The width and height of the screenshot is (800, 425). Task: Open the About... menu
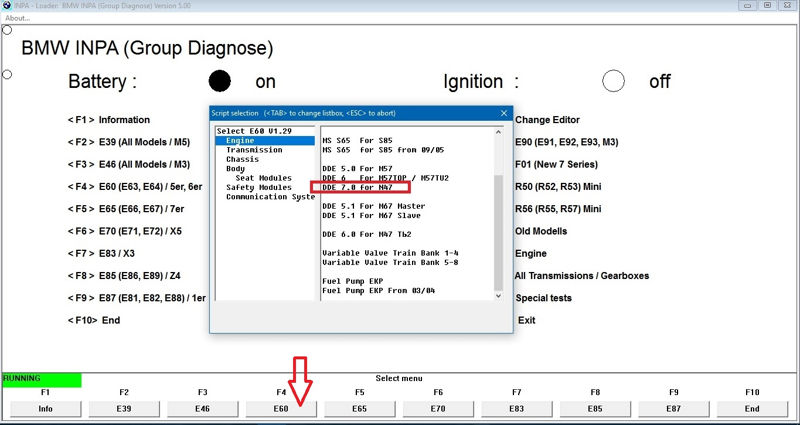(x=18, y=17)
